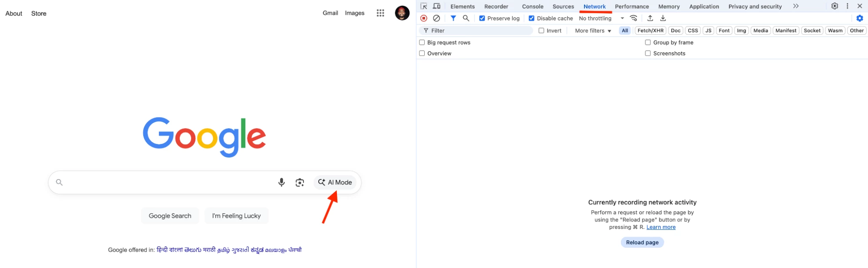
Task: Select the All request type filter
Action: 625,30
